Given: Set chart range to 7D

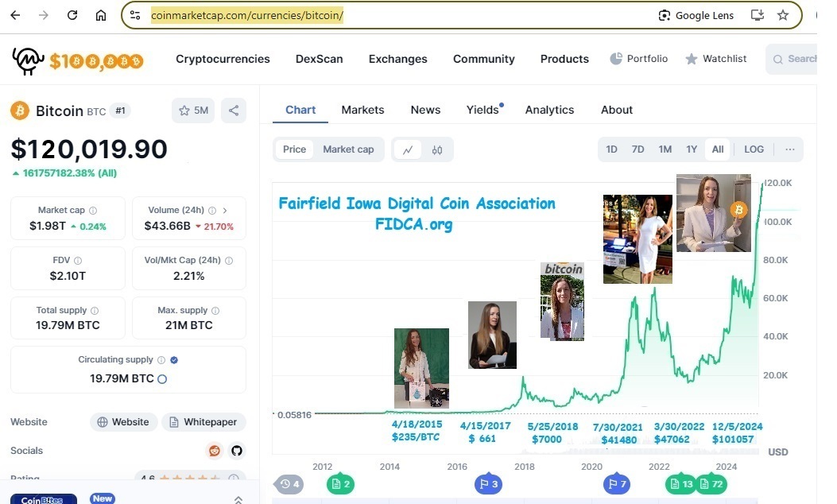Looking at the screenshot, I should point(638,149).
